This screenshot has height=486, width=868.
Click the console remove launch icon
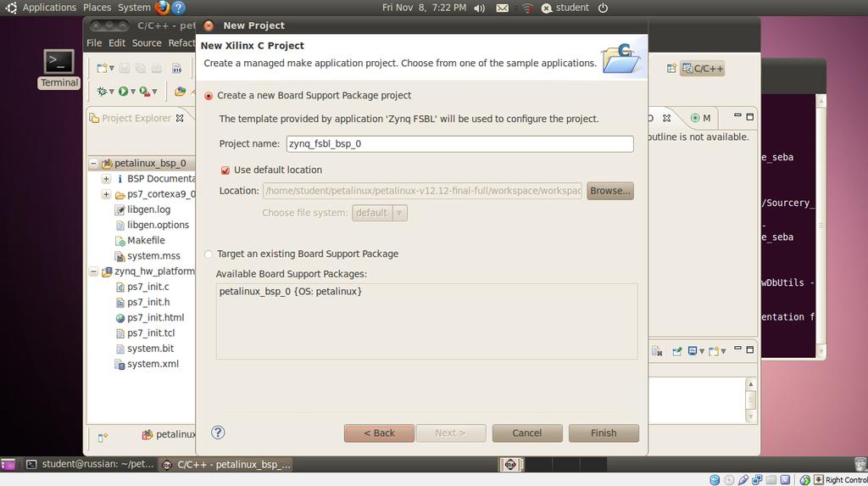pos(657,351)
